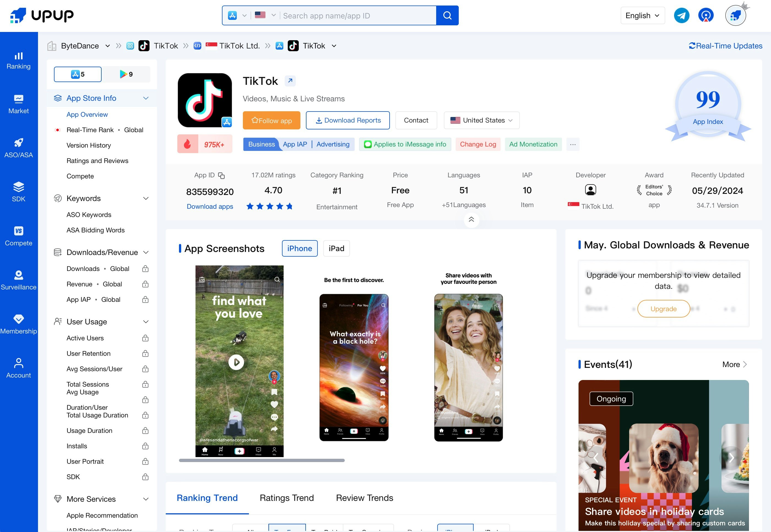Open the Ranking section in the sidebar
This screenshot has width=771, height=532.
click(19, 61)
